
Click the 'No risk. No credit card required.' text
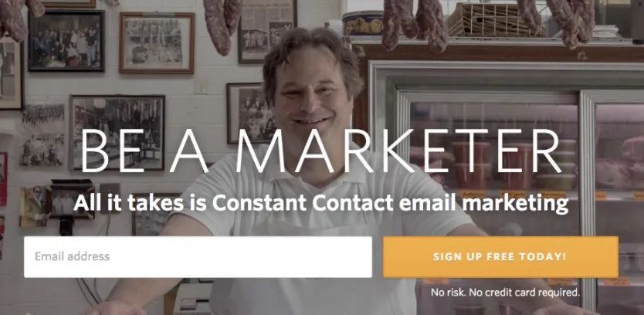pos(505,293)
